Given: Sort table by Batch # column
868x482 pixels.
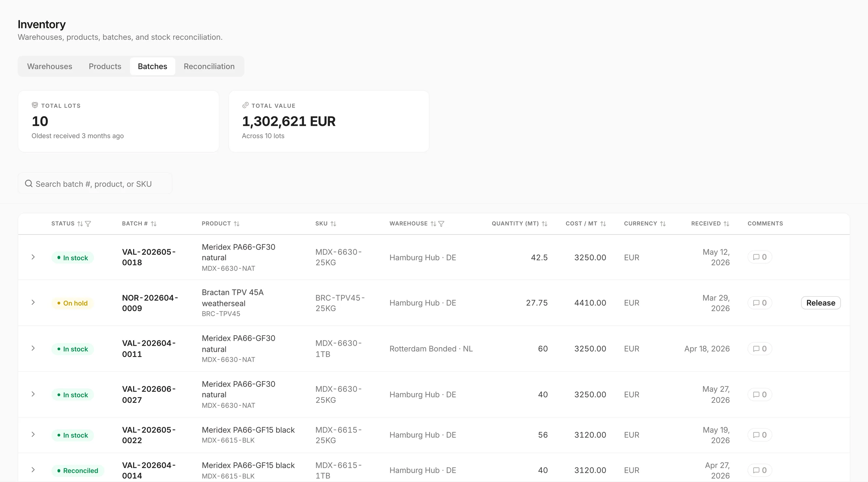Looking at the screenshot, I should click(154, 224).
